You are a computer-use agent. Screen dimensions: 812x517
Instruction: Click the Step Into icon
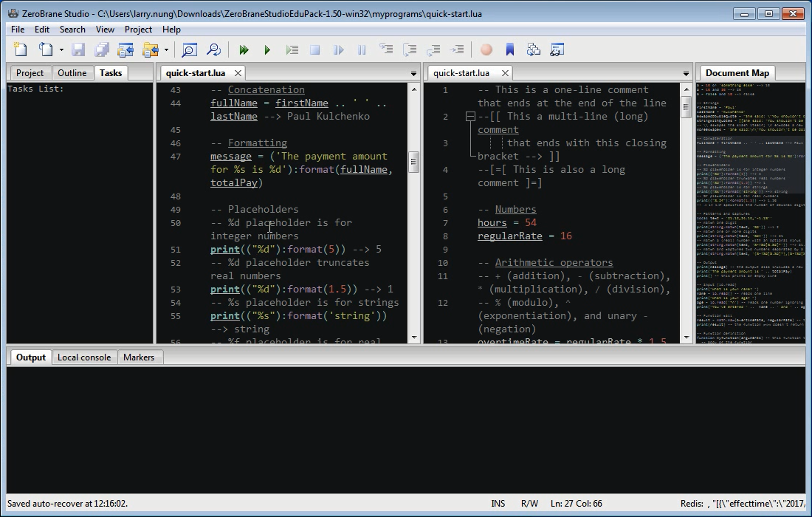click(x=386, y=49)
